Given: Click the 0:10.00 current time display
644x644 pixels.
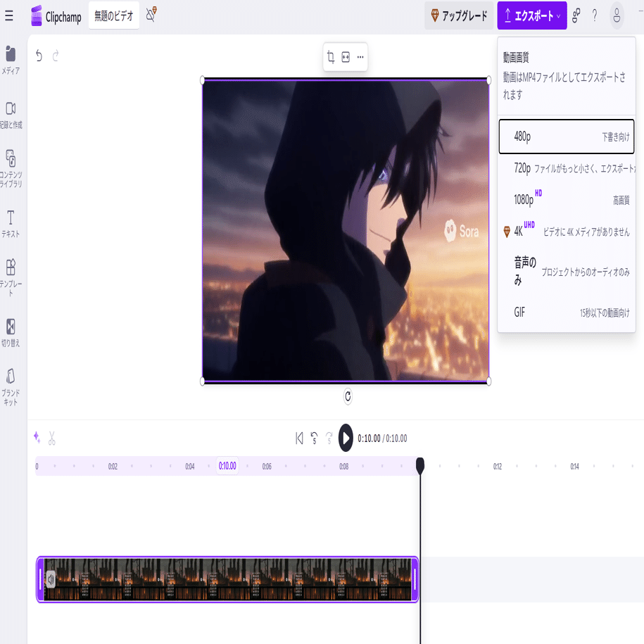Looking at the screenshot, I should pos(369,438).
